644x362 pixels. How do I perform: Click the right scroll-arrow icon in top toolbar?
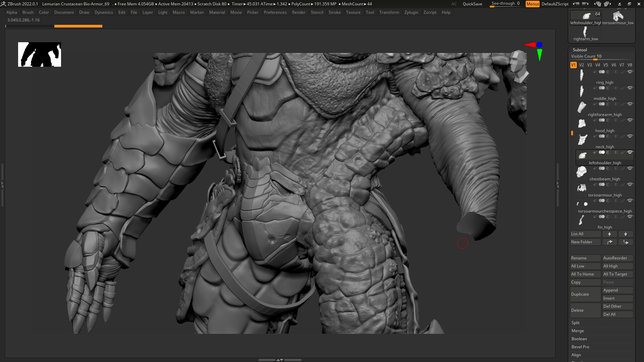585,4
